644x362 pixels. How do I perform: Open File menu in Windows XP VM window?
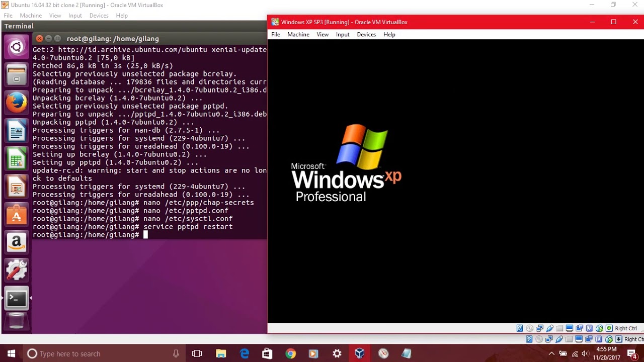276,34
